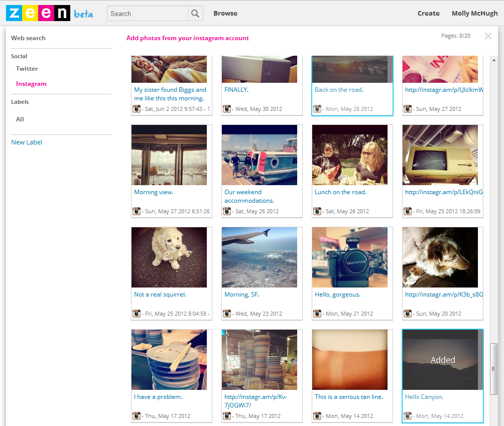504x426 pixels.
Task: Click Instagram icon under 'I have a problem.'
Action: (137, 416)
